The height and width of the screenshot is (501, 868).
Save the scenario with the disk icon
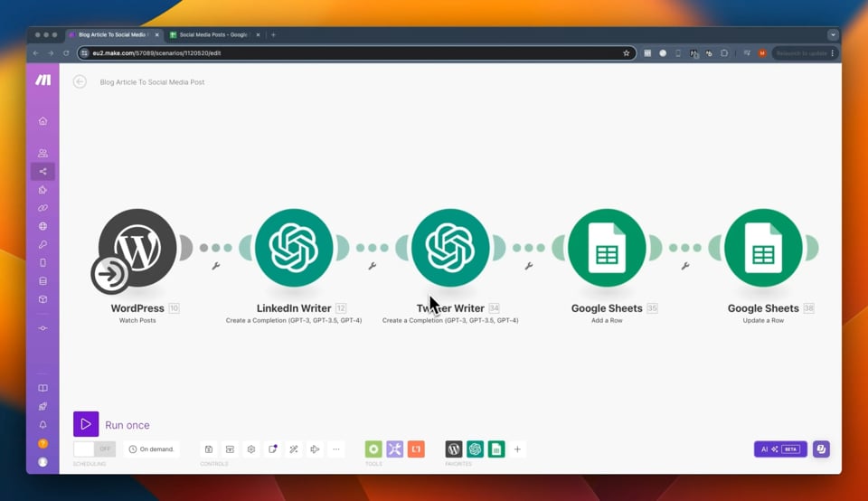(x=209, y=449)
